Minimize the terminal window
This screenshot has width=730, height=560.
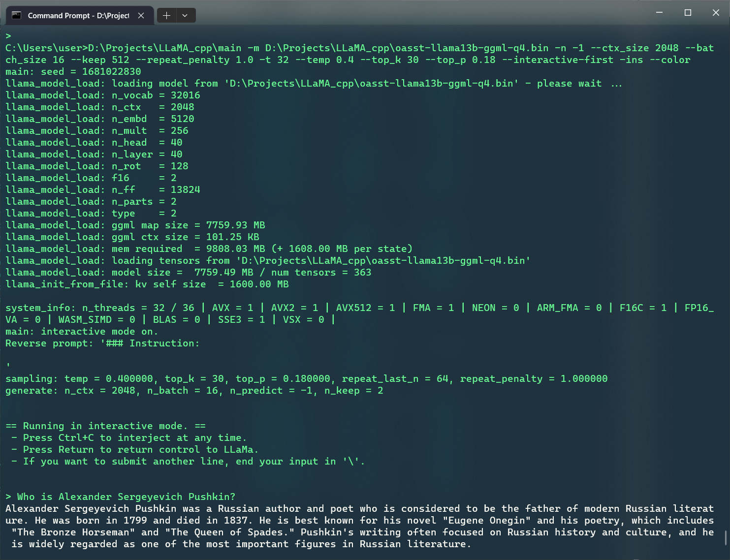(660, 13)
